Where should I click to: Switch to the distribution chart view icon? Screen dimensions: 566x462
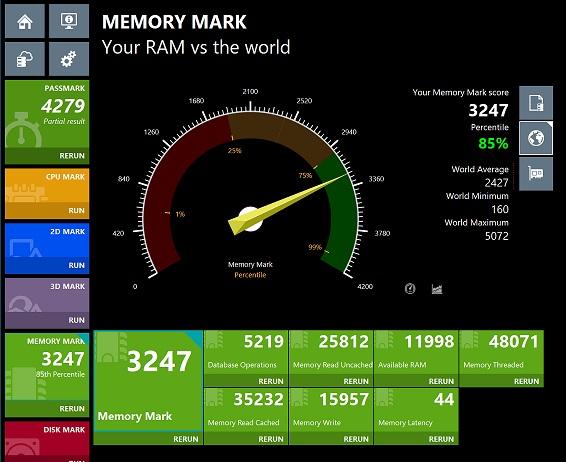pos(437,289)
